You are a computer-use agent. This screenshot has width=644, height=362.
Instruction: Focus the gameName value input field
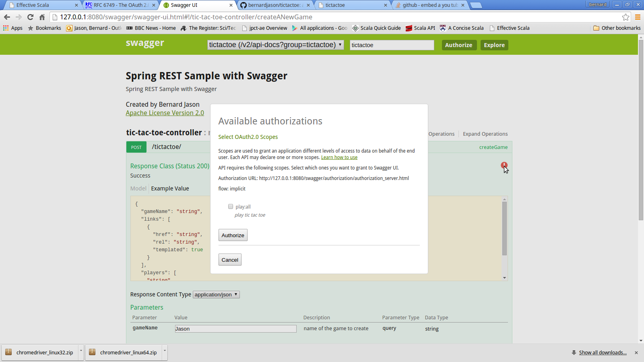point(235,329)
